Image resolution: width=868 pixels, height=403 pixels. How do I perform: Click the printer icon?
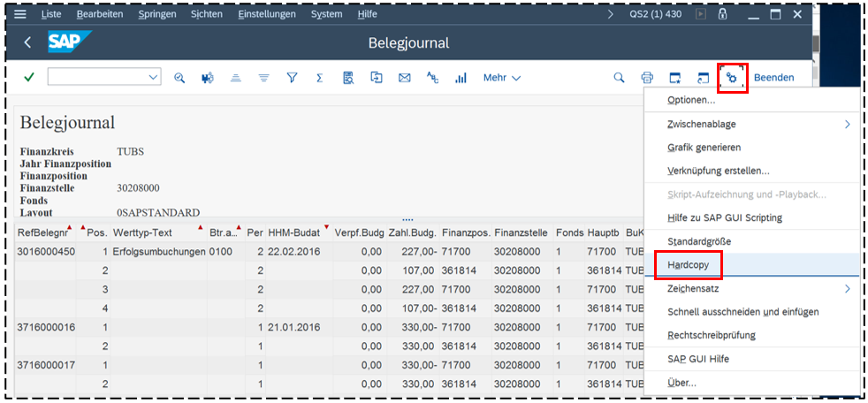click(647, 78)
